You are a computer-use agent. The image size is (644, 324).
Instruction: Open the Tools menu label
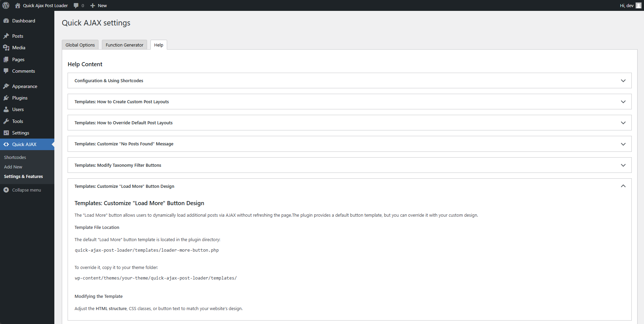coord(18,121)
